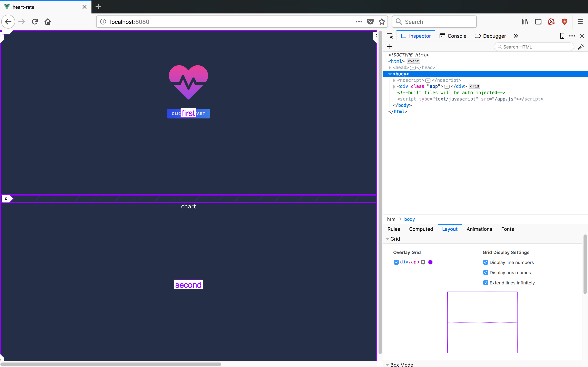This screenshot has height=367, width=588.
Task: Click the responsive design mode icon
Action: tap(562, 36)
